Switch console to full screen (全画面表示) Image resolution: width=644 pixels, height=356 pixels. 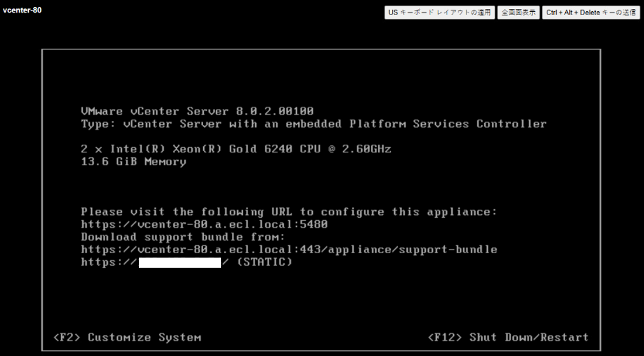coord(518,12)
